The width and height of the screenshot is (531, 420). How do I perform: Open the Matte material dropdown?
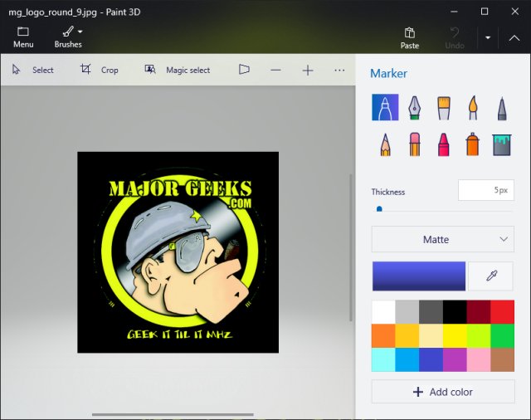[442, 239]
